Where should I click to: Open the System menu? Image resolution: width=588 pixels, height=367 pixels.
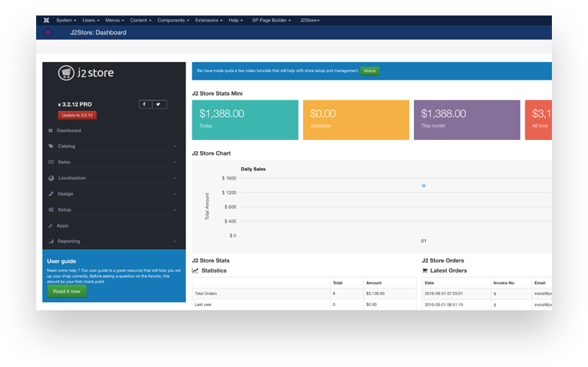point(66,21)
